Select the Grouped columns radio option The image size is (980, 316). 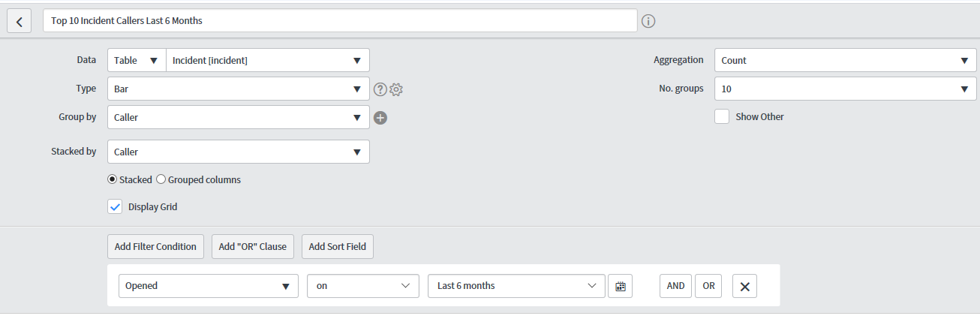tap(160, 180)
